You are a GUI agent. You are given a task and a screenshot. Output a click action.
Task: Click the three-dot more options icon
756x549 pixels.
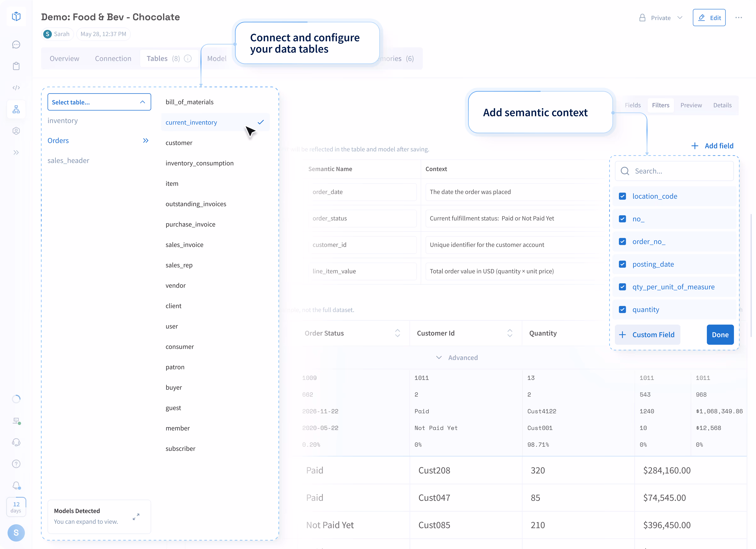point(739,18)
